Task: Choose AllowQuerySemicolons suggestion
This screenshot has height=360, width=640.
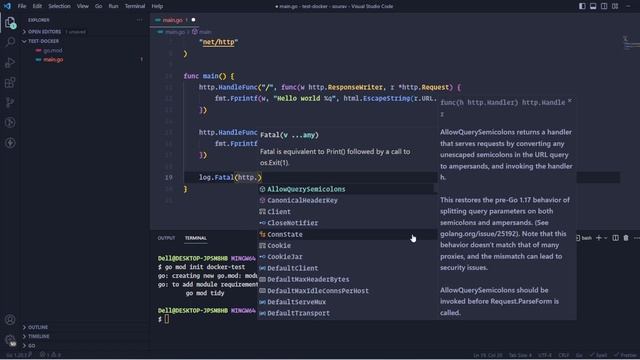Action: [x=347, y=189]
